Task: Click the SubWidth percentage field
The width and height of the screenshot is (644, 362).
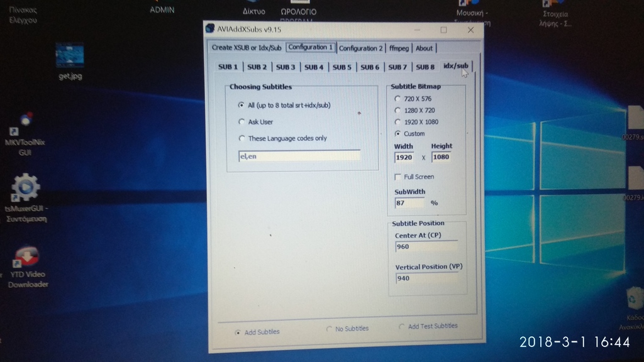Action: point(409,203)
